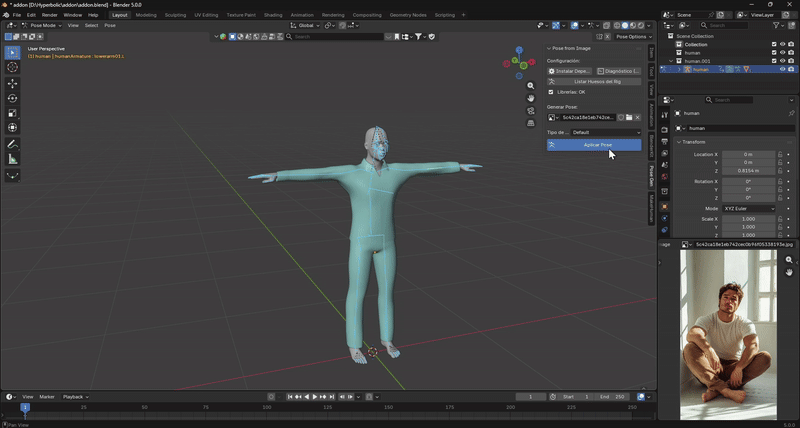Activate the Breakdowner pose tool
The height and width of the screenshot is (428, 800).
[12, 176]
